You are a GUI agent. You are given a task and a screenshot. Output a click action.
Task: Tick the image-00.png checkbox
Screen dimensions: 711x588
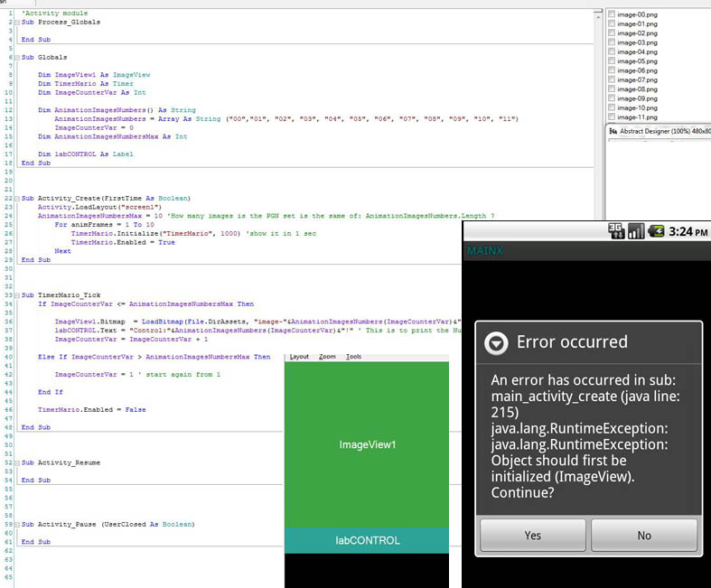click(612, 14)
